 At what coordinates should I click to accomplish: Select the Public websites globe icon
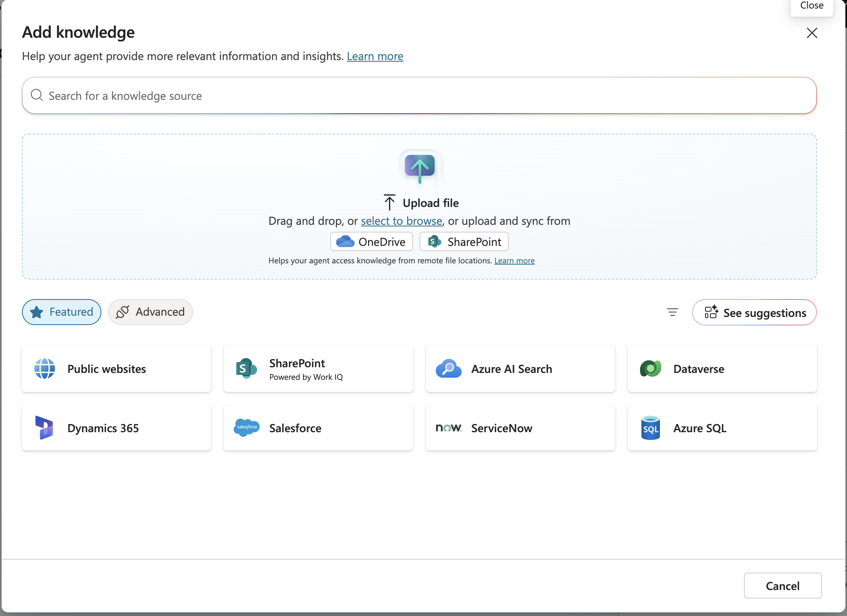45,368
